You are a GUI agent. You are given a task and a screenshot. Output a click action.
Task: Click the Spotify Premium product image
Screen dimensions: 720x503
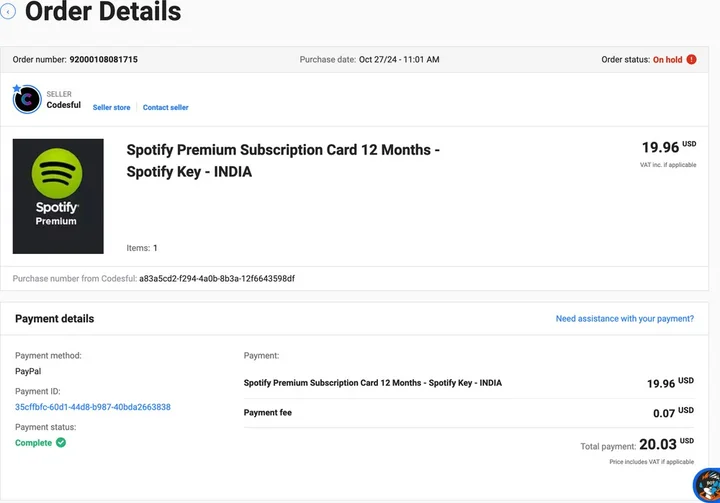tap(57, 196)
